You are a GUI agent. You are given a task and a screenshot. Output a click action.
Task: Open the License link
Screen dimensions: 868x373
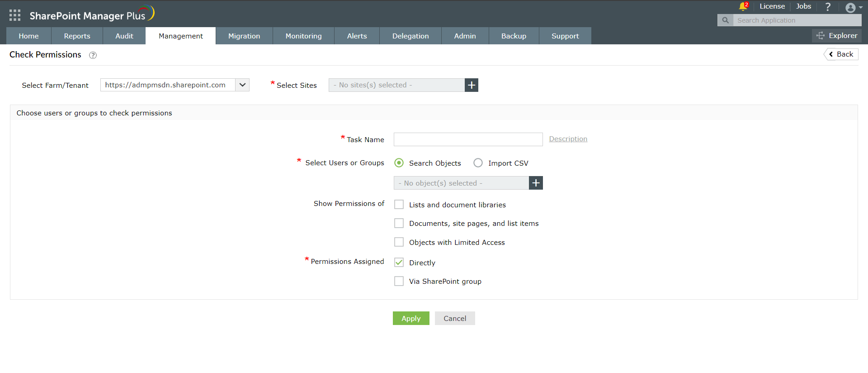pyautogui.click(x=772, y=6)
